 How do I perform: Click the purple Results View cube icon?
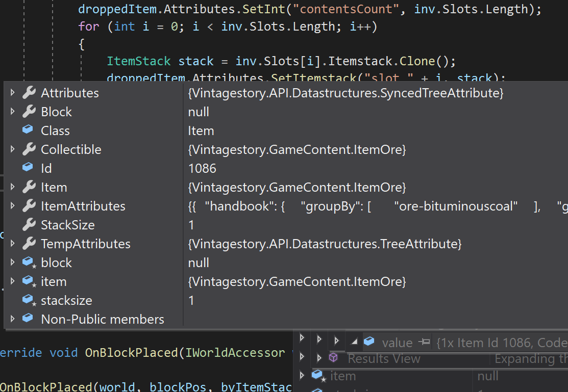[333, 358]
